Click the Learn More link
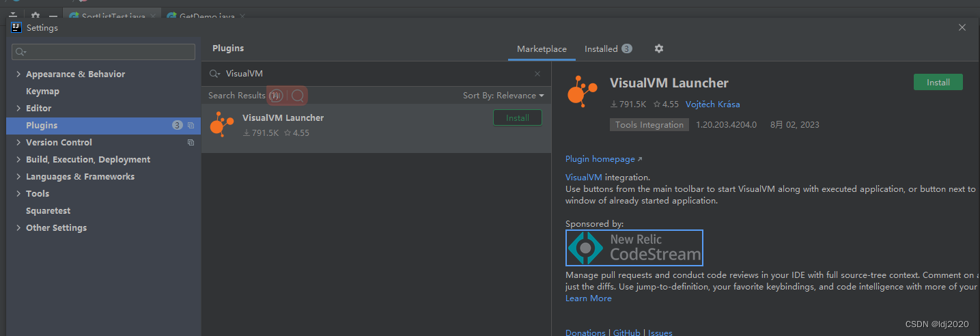 [589, 298]
